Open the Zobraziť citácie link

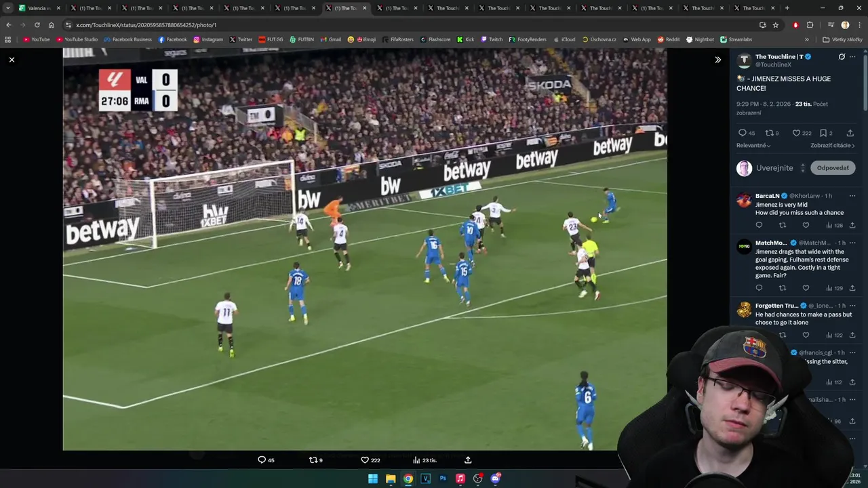(832, 145)
